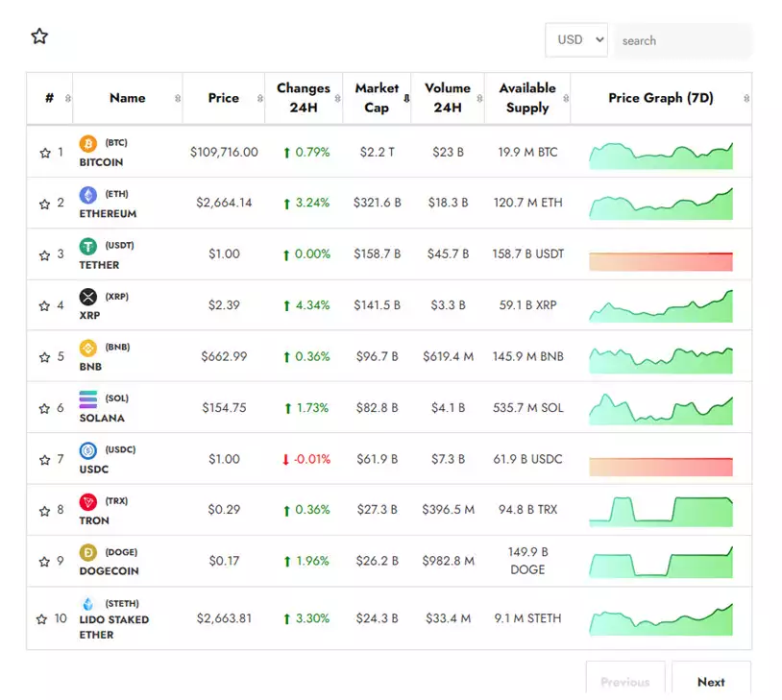Viewport: 782px width, 700px height.
Task: Click Solana price $154.75
Action: 224,408
